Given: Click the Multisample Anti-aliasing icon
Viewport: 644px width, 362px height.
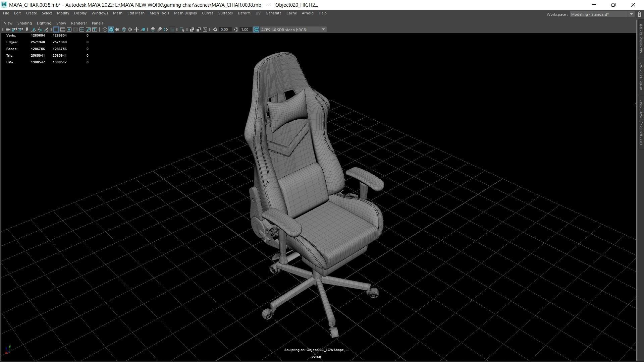Looking at the screenshot, I should click(x=166, y=29).
